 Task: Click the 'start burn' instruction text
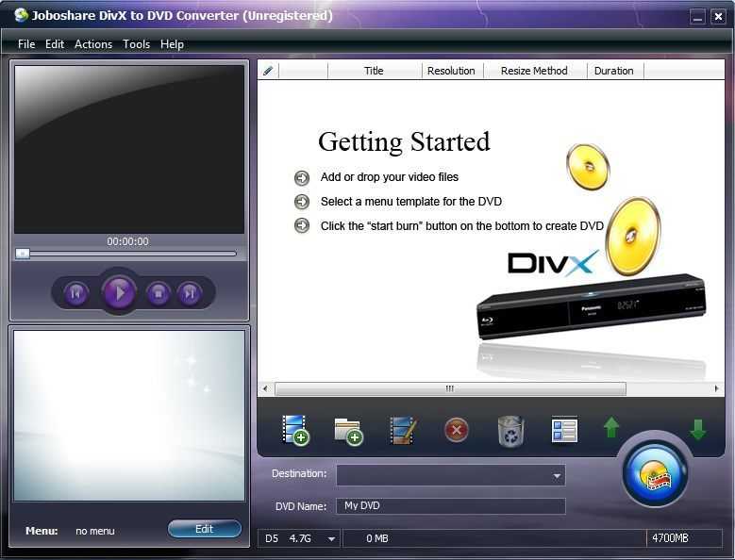pyautogui.click(x=461, y=226)
